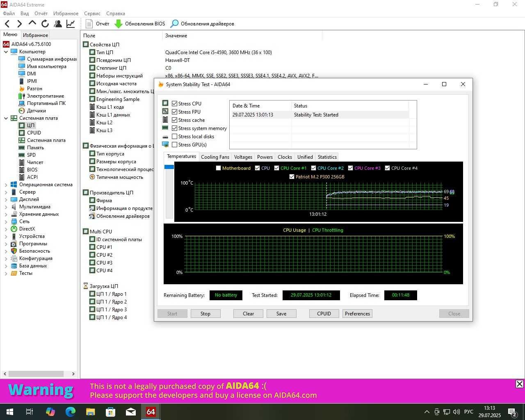The height and width of the screenshot is (420, 525).
Task: Open the Файл menu
Action: coord(9,14)
